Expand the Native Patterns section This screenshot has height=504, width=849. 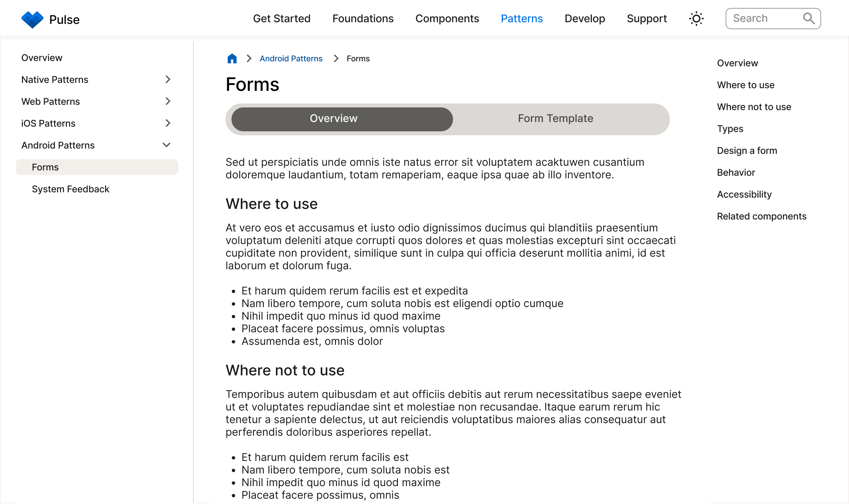(168, 80)
